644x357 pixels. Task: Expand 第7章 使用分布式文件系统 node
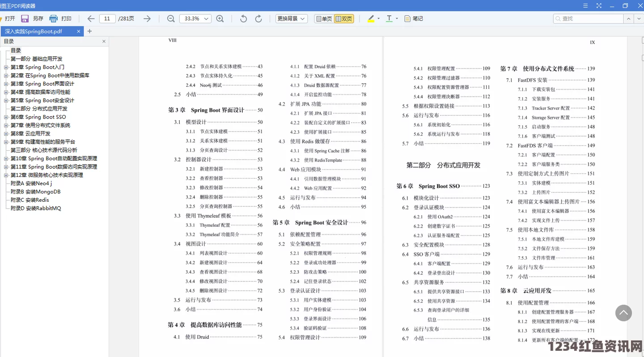pyautogui.click(x=6, y=125)
